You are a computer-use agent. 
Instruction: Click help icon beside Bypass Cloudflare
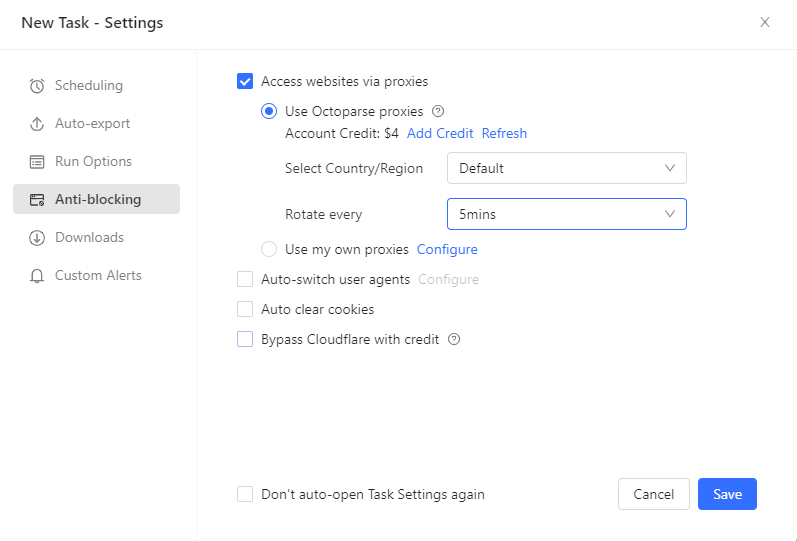coord(454,339)
